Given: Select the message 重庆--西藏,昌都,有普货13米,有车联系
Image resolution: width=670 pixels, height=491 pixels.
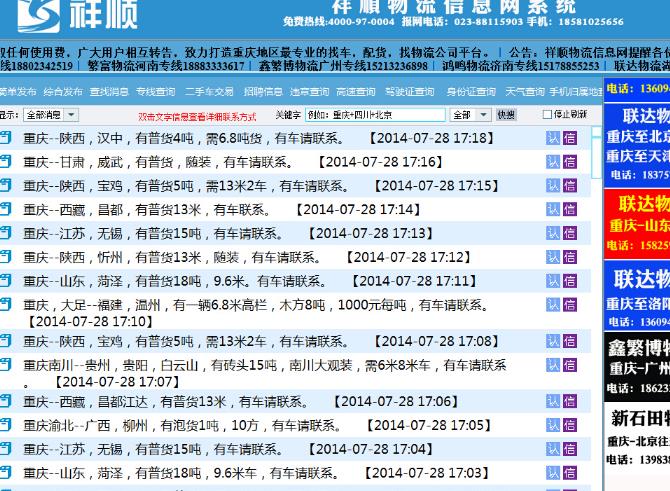Looking at the screenshot, I should 222,209.
